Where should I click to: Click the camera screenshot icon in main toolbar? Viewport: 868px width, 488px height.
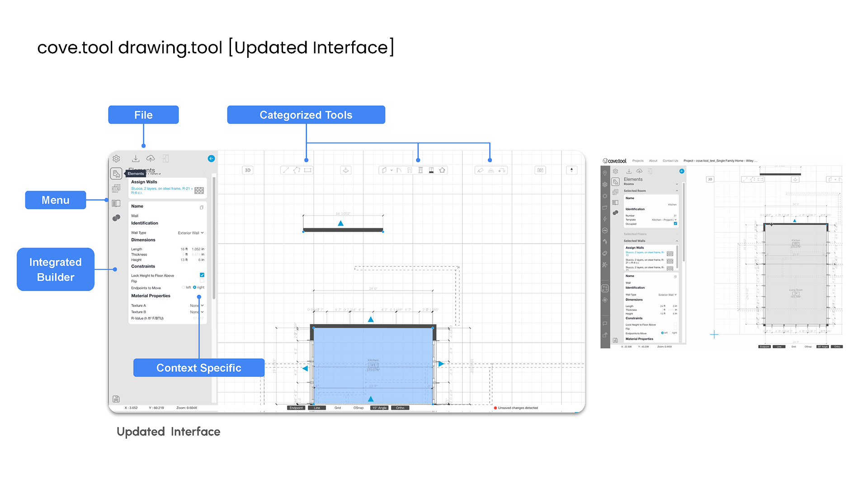click(540, 170)
